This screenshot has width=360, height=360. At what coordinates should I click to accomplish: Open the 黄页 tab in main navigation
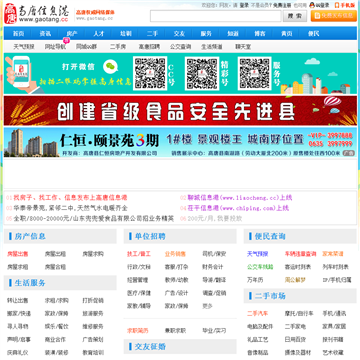pos(287,33)
